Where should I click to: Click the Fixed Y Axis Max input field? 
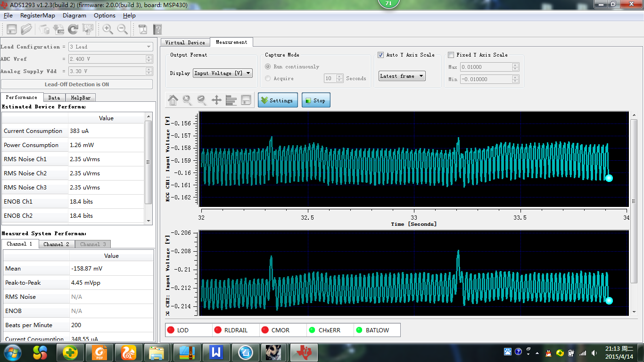coord(486,67)
